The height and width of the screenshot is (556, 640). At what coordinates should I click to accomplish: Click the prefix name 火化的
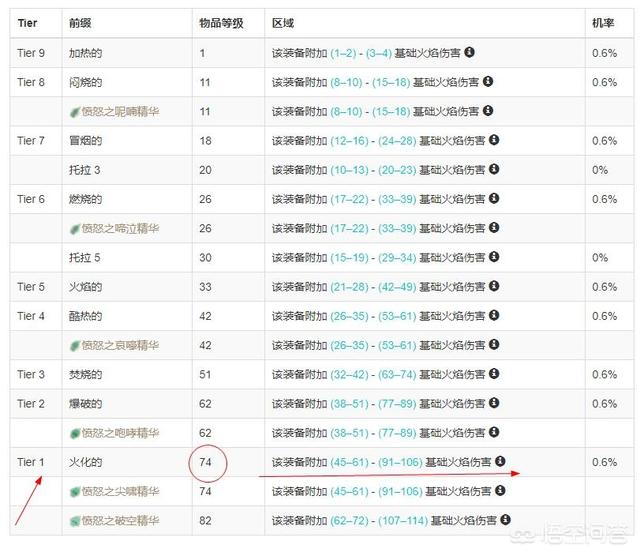pos(85,463)
